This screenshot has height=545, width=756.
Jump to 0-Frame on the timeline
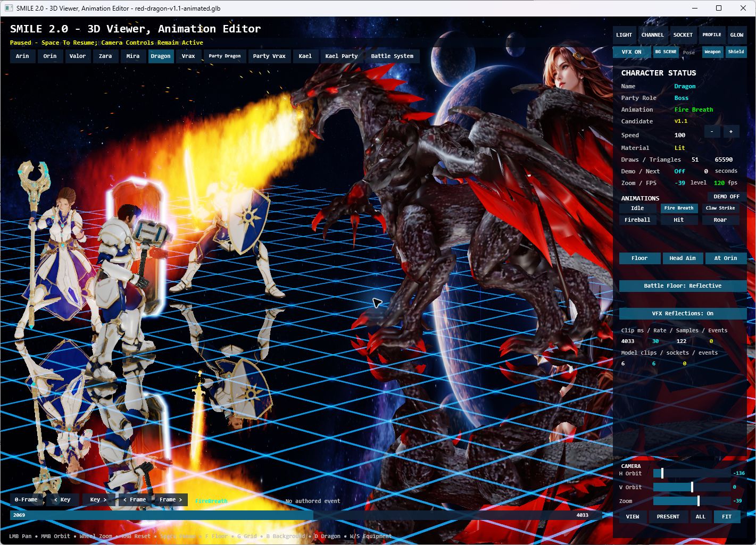pyautogui.click(x=26, y=499)
